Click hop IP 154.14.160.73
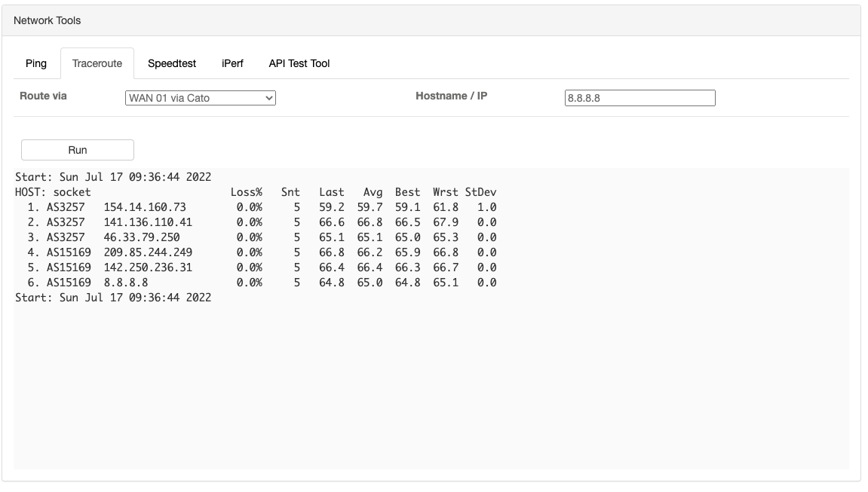This screenshot has height=492, width=868. point(145,207)
